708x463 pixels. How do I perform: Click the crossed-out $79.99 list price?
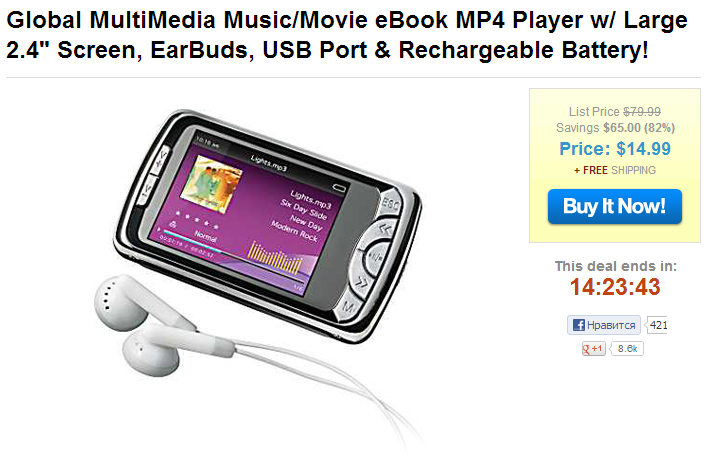tap(642, 111)
